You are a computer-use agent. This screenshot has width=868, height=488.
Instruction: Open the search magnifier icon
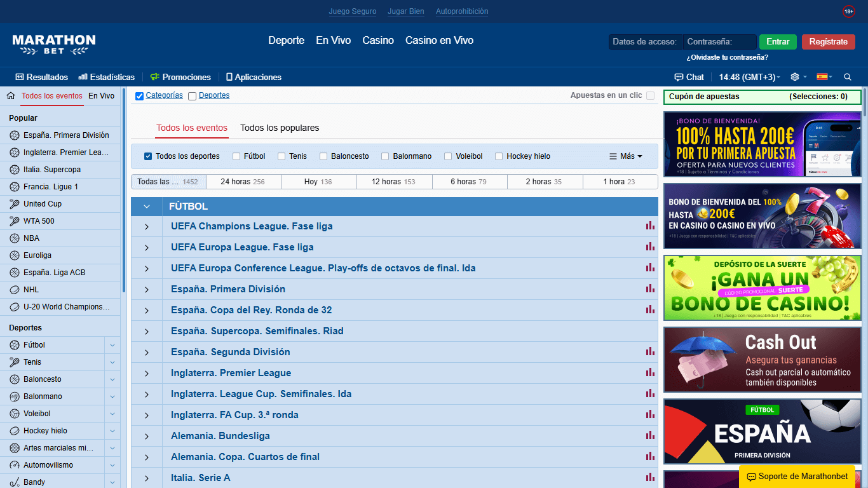(848, 77)
